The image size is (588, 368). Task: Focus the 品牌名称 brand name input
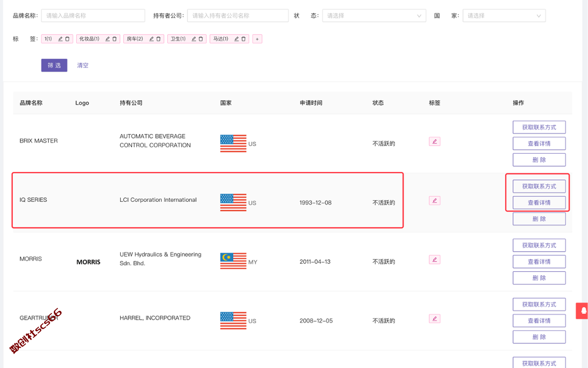click(x=93, y=16)
